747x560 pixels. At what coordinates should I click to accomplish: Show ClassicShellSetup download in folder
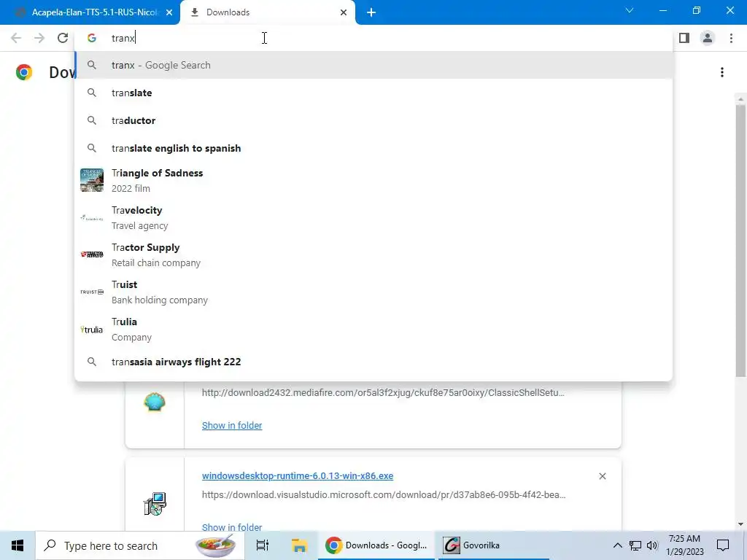point(232,425)
